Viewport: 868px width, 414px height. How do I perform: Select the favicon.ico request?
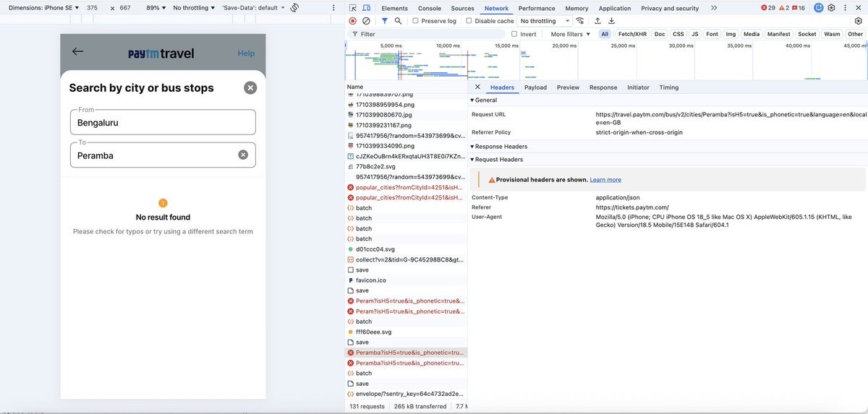tap(370, 280)
